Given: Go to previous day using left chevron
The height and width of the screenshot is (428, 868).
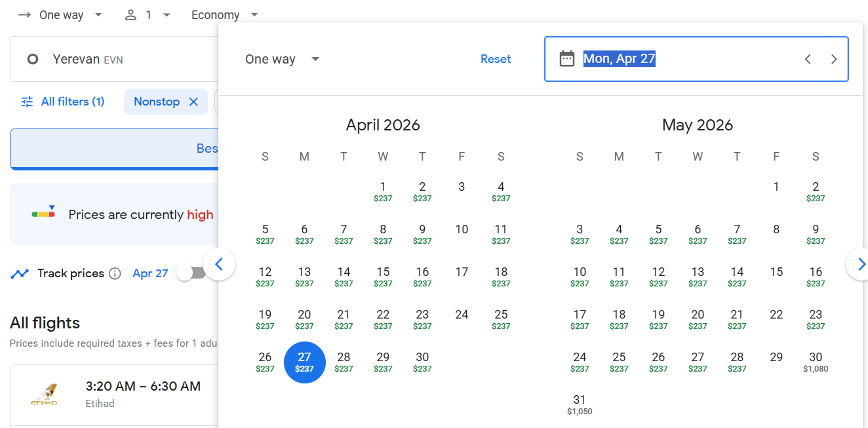Looking at the screenshot, I should 808,59.
